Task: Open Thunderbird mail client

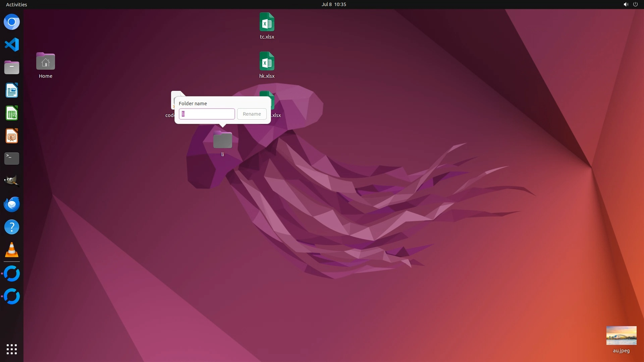Action: (12, 204)
